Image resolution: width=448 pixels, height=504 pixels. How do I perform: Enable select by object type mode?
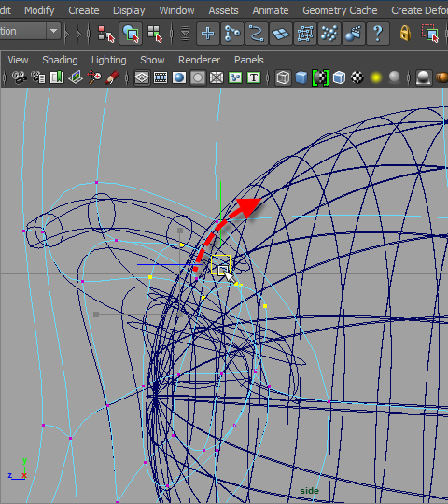point(131,34)
